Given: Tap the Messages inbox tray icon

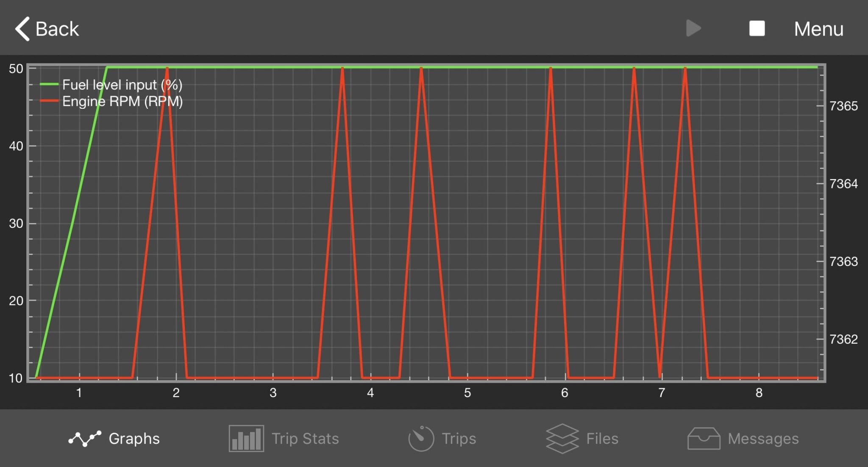Looking at the screenshot, I should (x=704, y=439).
